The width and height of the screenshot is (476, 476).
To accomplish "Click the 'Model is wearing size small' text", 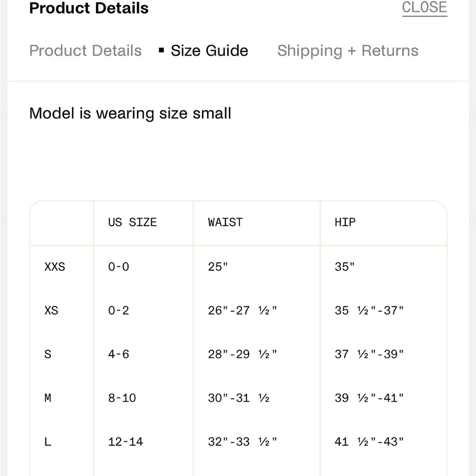I will (x=130, y=113).
